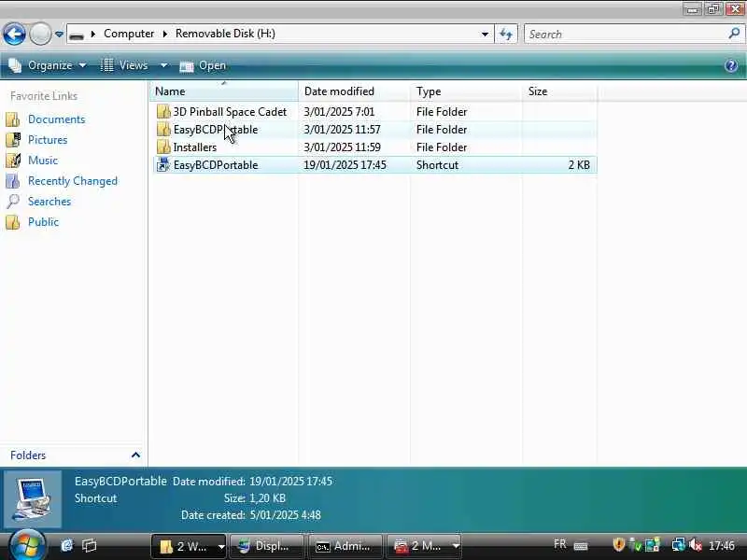Click the muted volume tray icon
747x560 pixels.
(x=696, y=545)
